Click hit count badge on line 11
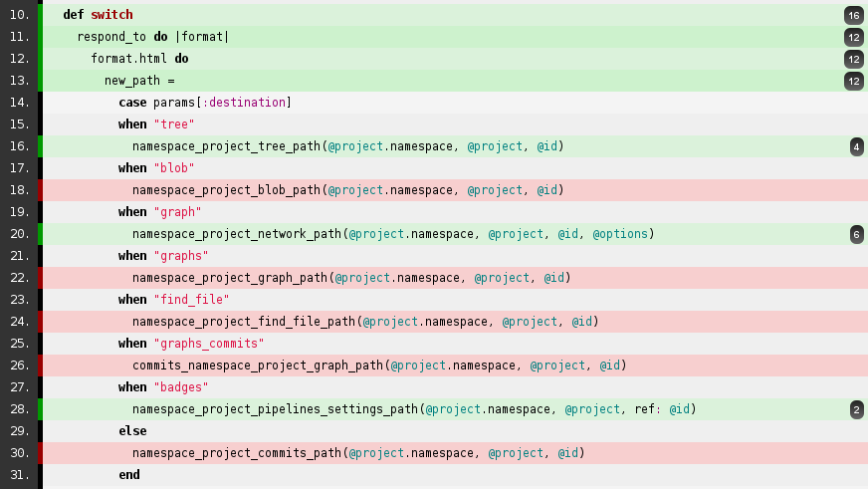The image size is (868, 489). (x=854, y=38)
